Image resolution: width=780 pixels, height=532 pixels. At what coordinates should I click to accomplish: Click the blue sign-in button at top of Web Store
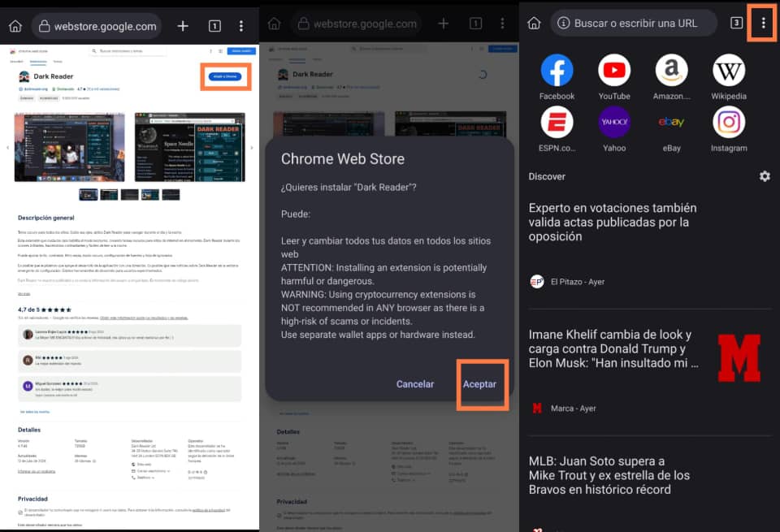click(241, 50)
